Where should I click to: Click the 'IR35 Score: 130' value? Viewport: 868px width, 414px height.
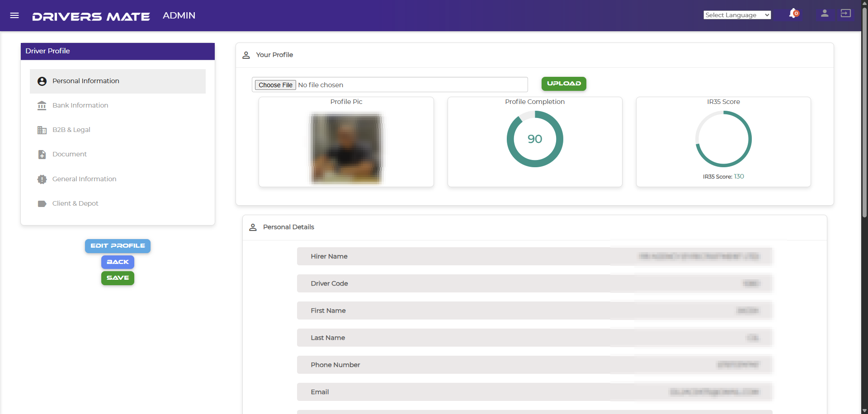tap(723, 177)
